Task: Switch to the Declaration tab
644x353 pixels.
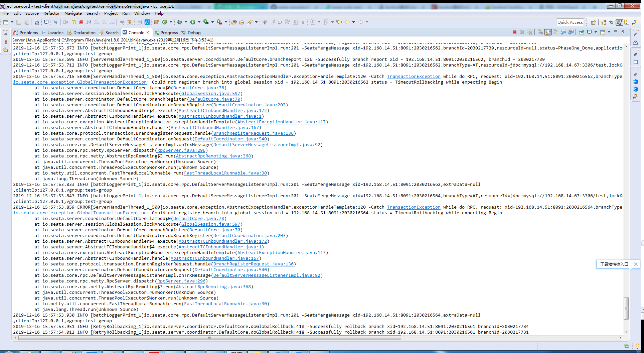Action: [x=81, y=32]
